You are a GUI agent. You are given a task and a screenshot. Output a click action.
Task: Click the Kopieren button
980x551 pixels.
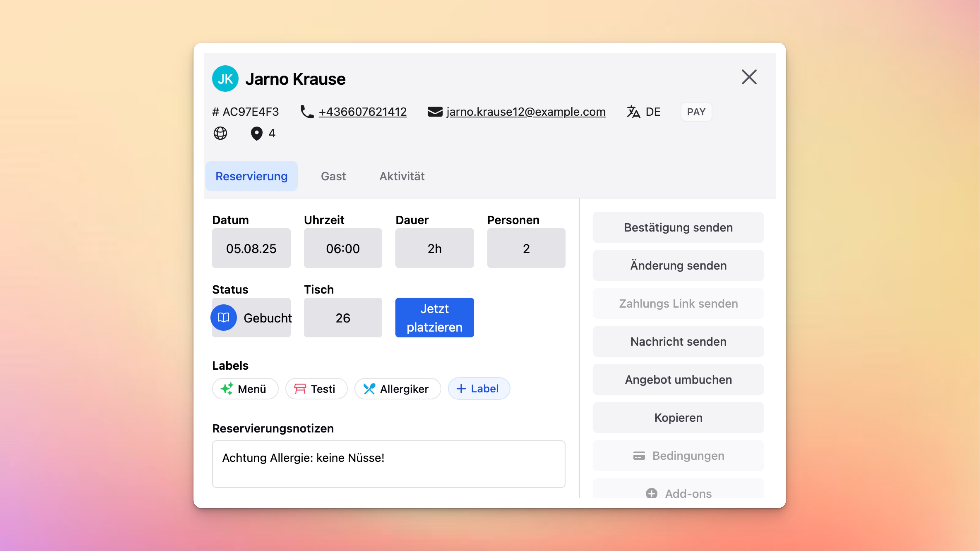(x=678, y=418)
